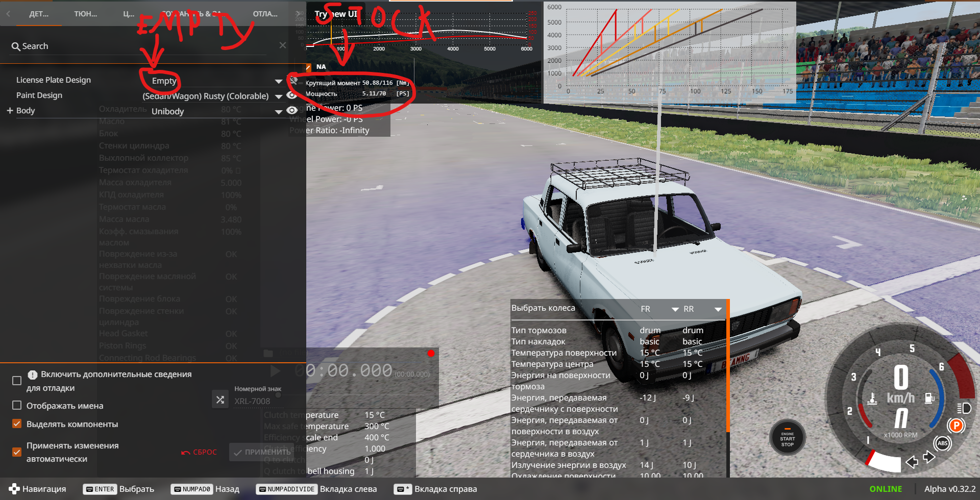Open the Детали parts tab

[x=39, y=14]
